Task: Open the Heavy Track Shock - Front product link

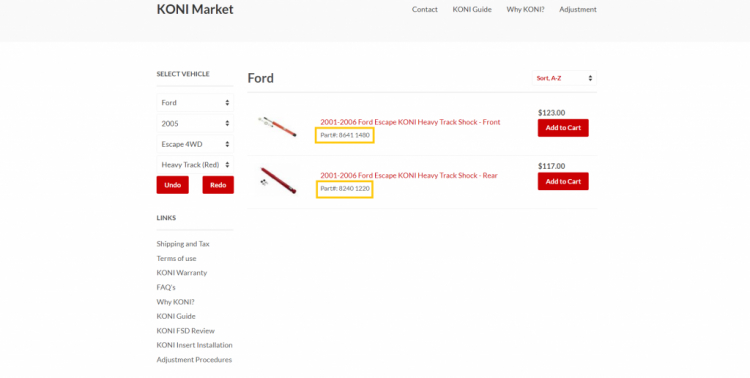Action: coord(410,122)
